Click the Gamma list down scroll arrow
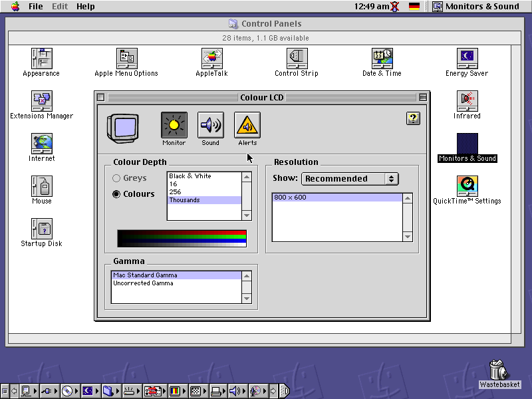The height and width of the screenshot is (399, 532). coord(247,299)
